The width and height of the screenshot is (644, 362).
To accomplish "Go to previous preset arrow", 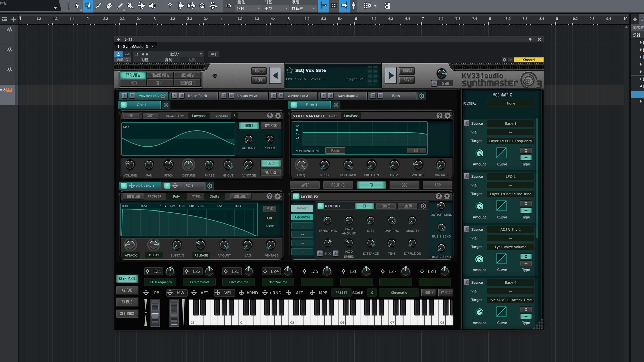I will (x=275, y=75).
